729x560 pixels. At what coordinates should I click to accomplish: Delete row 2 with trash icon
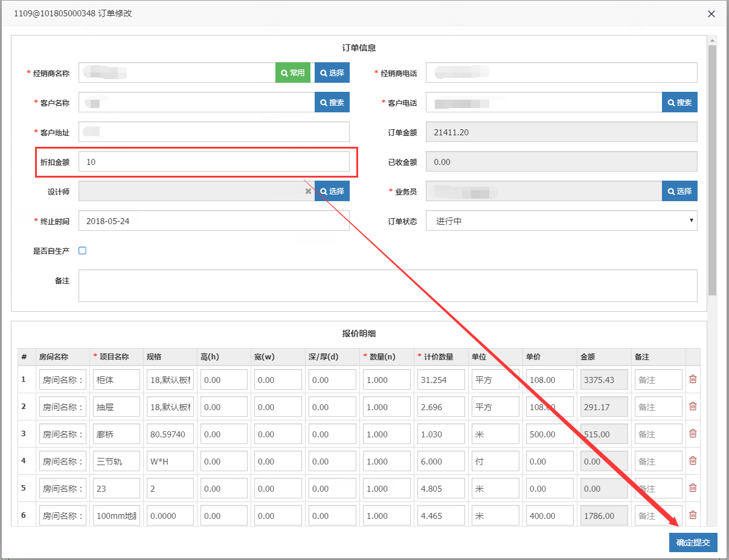[x=693, y=407]
